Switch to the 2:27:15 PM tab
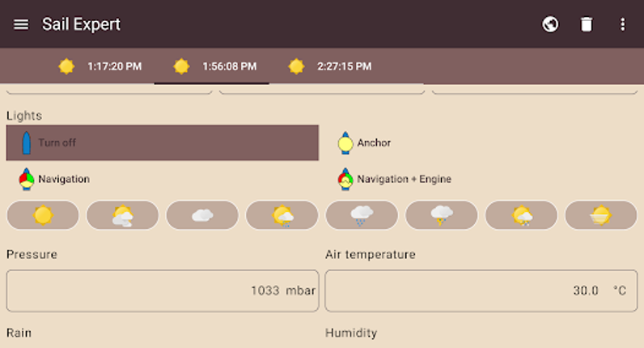Viewport: 644px width, 348px height. [x=330, y=66]
